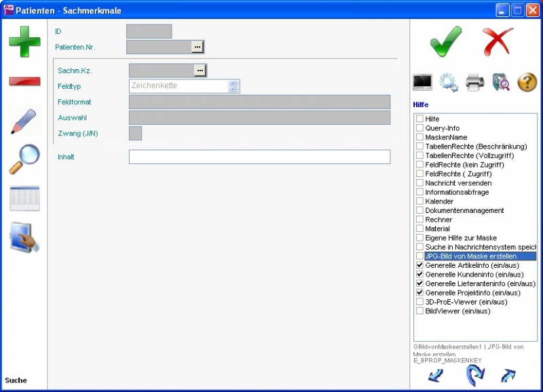Open the Sachm.Kz. lookup ellipsis button
This screenshot has height=392, width=543.
200,71
